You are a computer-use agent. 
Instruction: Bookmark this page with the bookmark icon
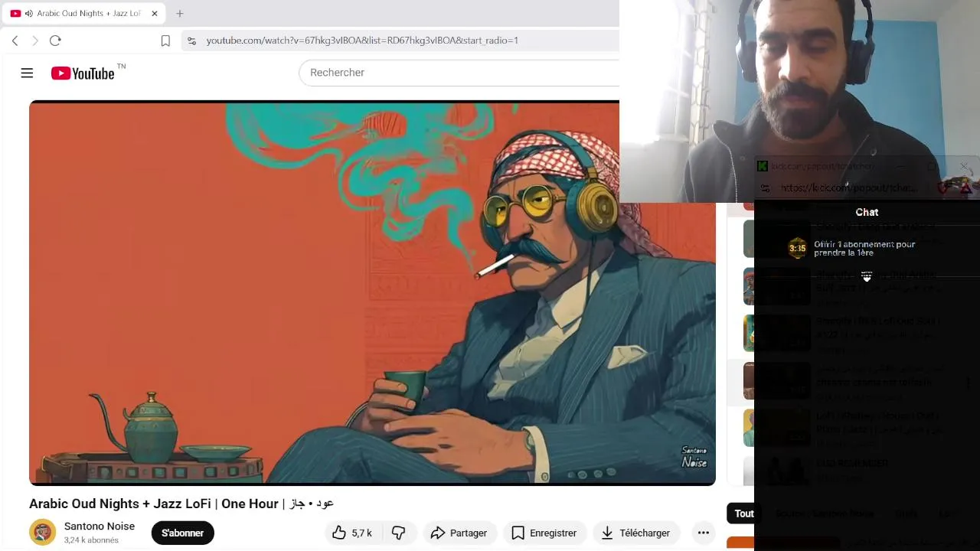(x=165, y=41)
